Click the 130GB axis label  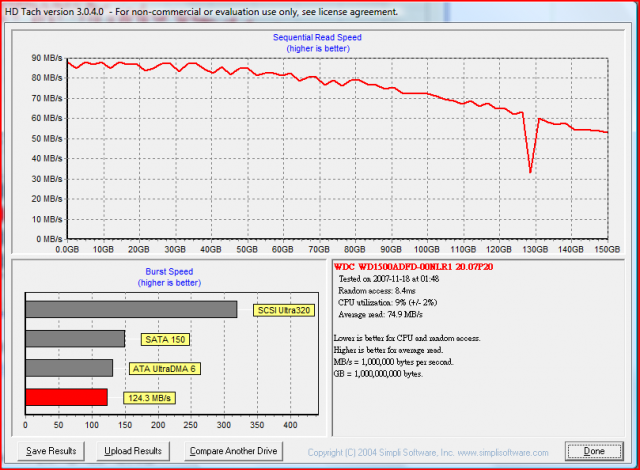[x=535, y=249]
